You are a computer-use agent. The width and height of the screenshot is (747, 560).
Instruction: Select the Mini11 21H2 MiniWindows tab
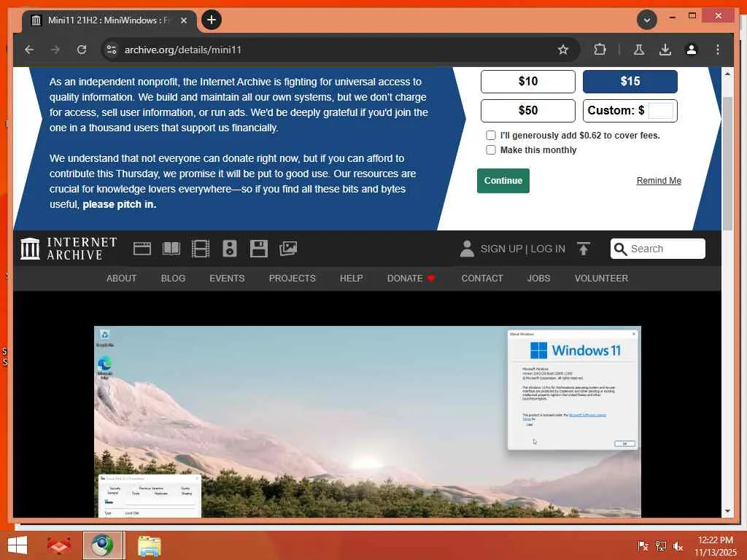tap(109, 20)
